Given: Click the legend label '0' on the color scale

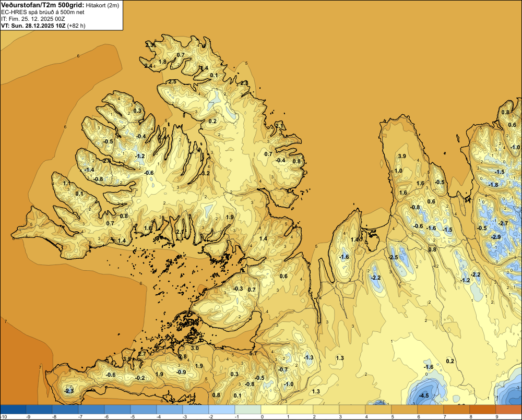Looking at the screenshot, I should coord(262,417).
